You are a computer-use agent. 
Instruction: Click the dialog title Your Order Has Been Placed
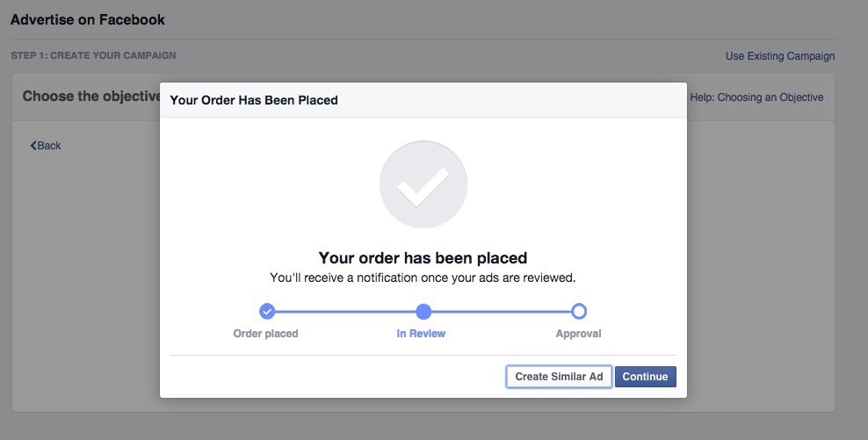pos(254,100)
